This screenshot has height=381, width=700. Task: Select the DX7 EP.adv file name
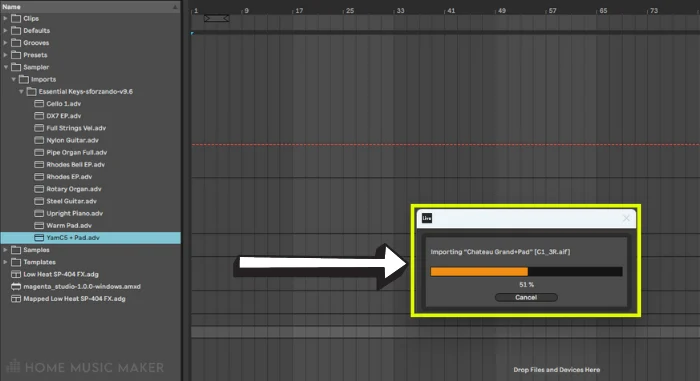pos(64,116)
